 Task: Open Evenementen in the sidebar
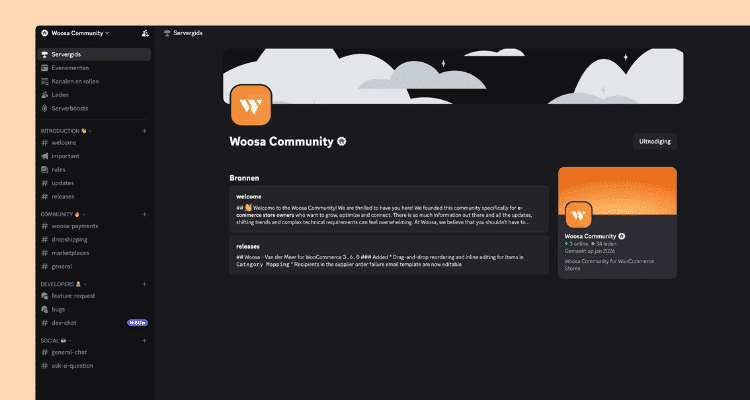point(94,68)
